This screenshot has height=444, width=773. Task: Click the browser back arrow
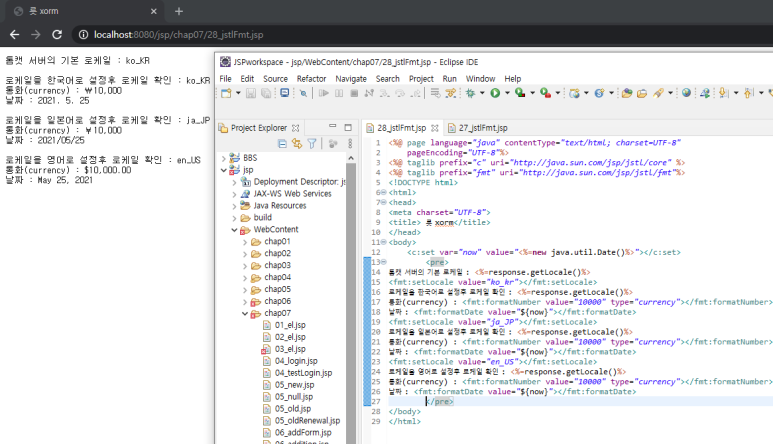(x=13, y=34)
